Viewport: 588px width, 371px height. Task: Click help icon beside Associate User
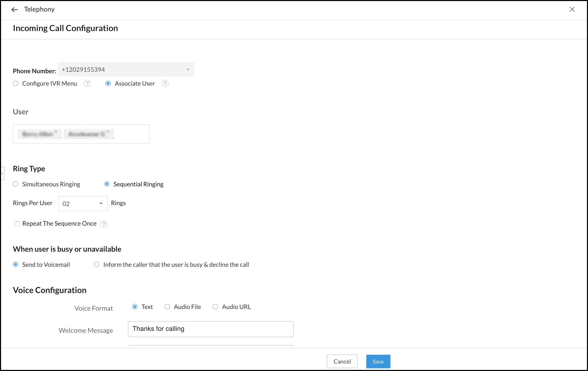165,83
